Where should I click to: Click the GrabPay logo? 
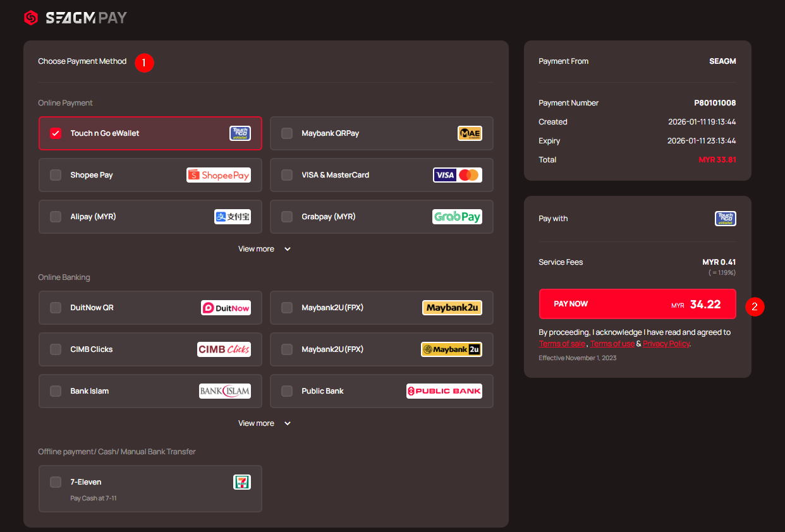457,217
